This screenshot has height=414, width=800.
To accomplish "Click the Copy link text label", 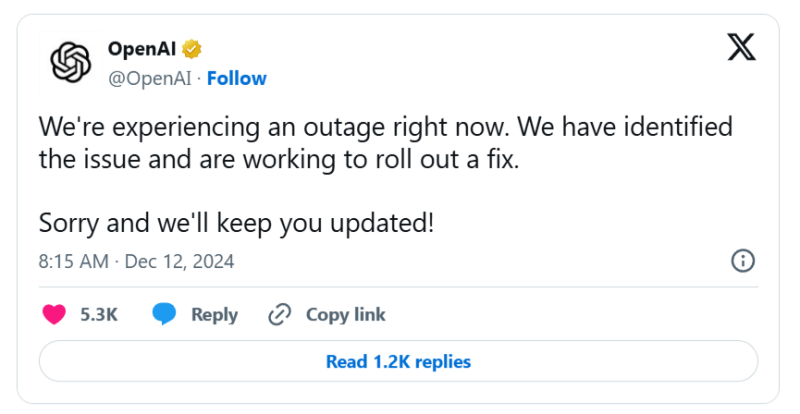I will coord(345,314).
